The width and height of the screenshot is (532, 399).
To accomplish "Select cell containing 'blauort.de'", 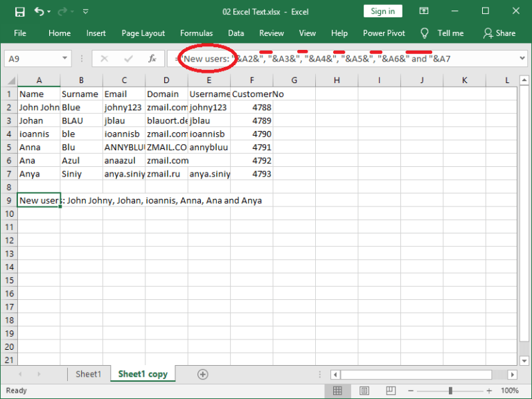I will tap(166, 121).
